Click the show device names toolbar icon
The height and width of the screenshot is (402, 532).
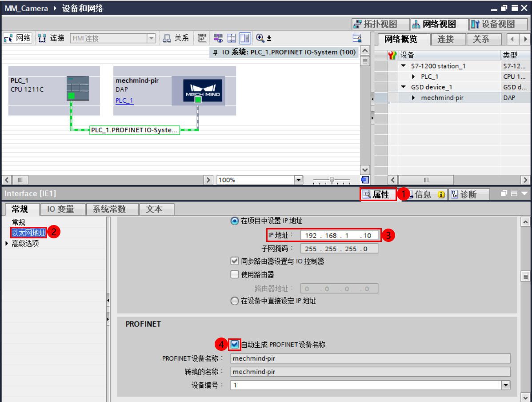click(x=201, y=38)
